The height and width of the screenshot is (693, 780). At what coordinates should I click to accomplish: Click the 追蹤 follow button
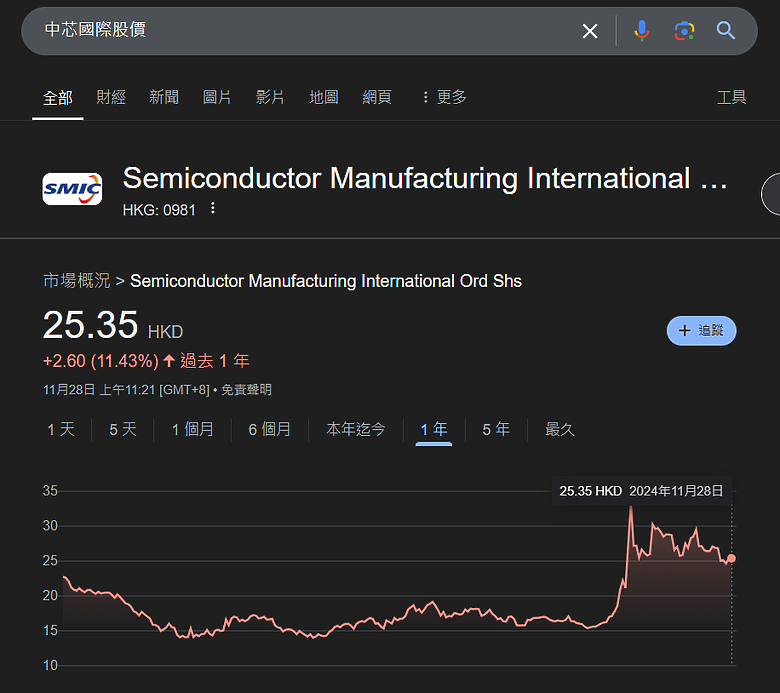[701, 331]
